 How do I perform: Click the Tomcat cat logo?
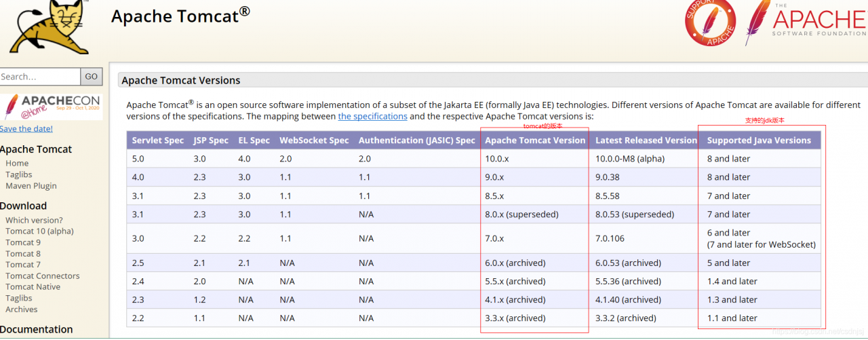pyautogui.click(x=48, y=26)
